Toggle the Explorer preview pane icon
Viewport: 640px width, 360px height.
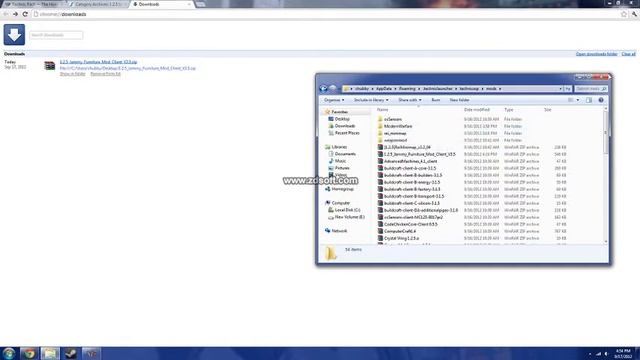(589, 100)
